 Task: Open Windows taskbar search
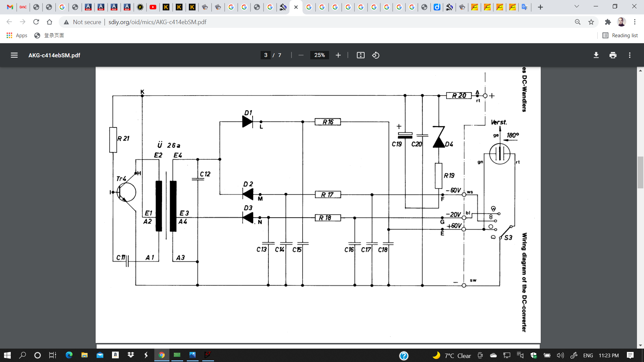(22, 355)
